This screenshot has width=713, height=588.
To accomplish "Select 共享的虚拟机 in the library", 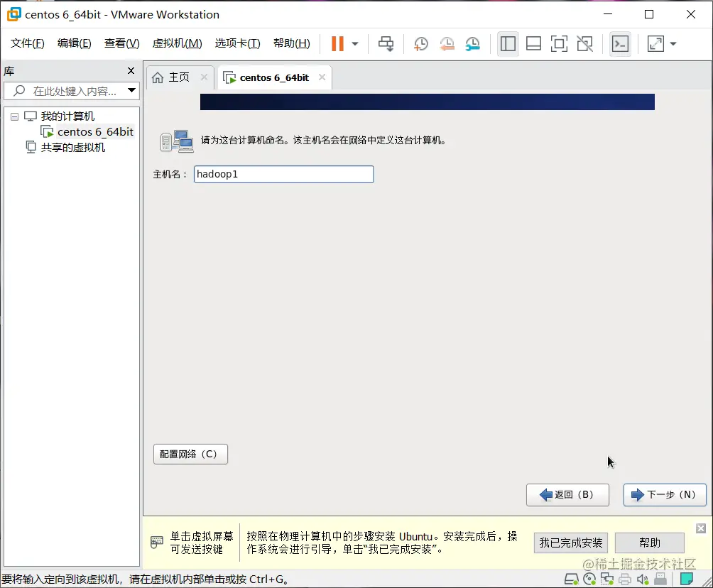I will pos(72,147).
